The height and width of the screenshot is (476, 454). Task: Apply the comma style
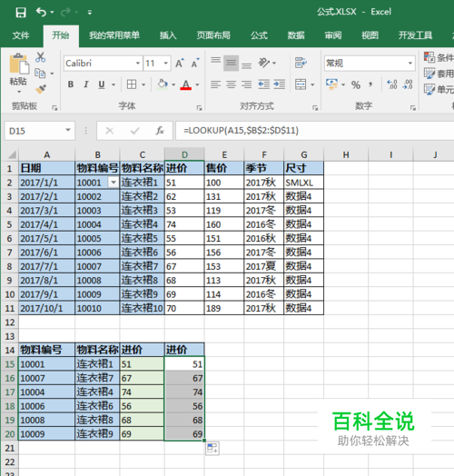click(370, 84)
